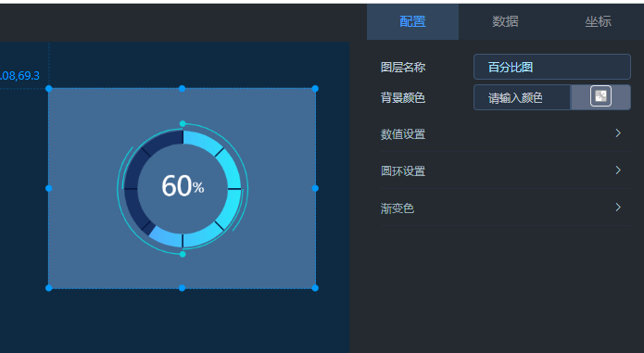The image size is (644, 353).
Task: Select the 配置 tab
Action: point(412,21)
